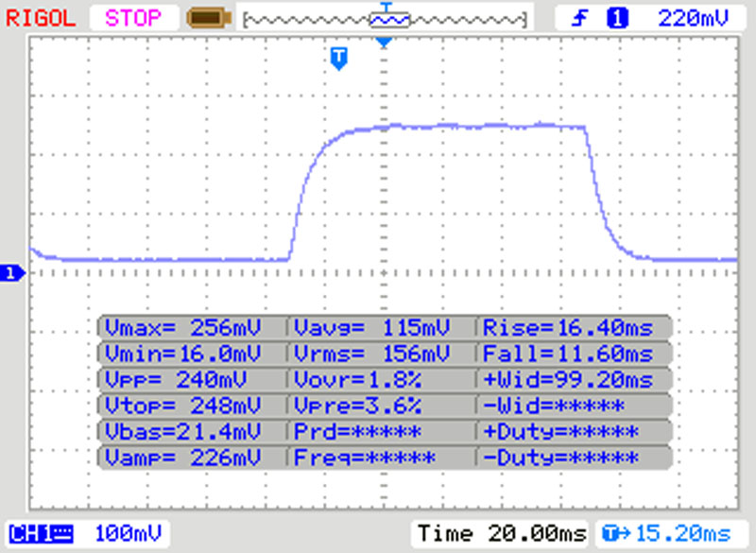
Task: Click the channel 1 ground level marker
Action: coord(12,273)
